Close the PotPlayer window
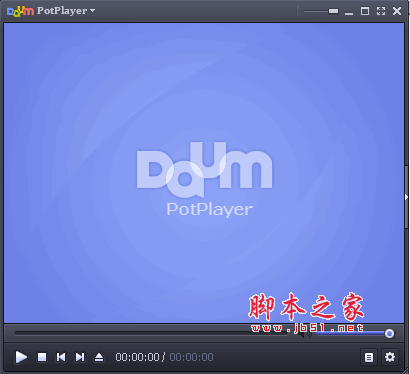This screenshot has width=410, height=374. pyautogui.click(x=397, y=11)
